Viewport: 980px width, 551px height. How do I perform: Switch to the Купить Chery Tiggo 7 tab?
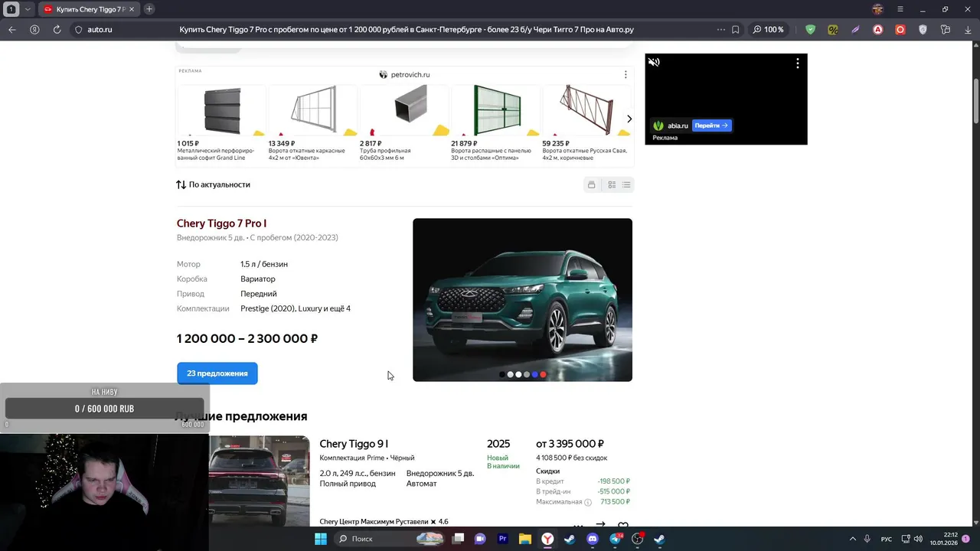click(x=89, y=9)
